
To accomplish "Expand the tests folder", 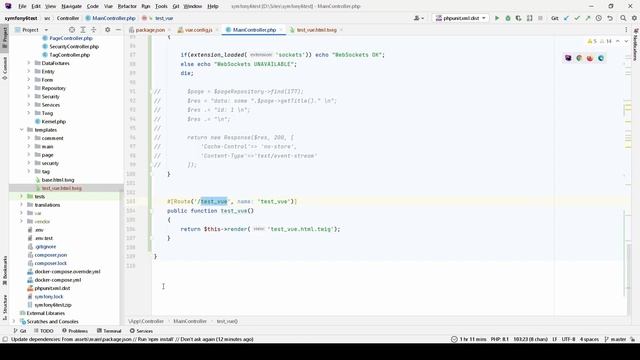I will (22, 196).
